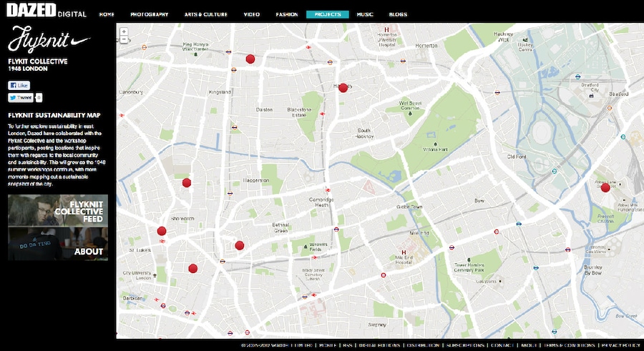Open the red marker near Hackney Central
This screenshot has height=351, width=644.
[343, 88]
